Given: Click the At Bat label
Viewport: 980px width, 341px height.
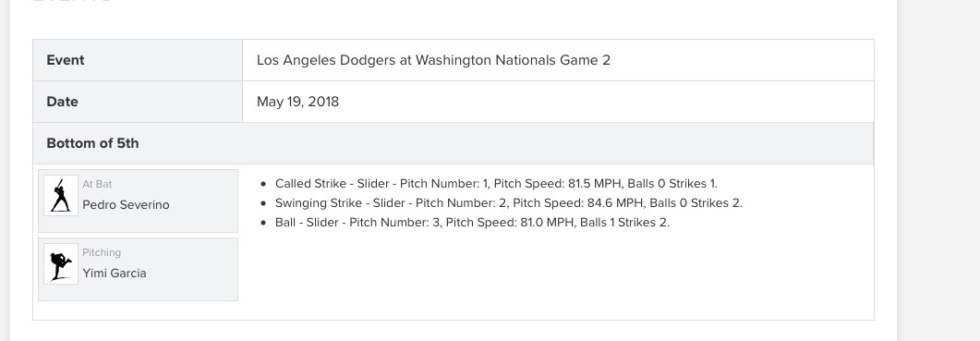Looking at the screenshot, I should tap(98, 184).
